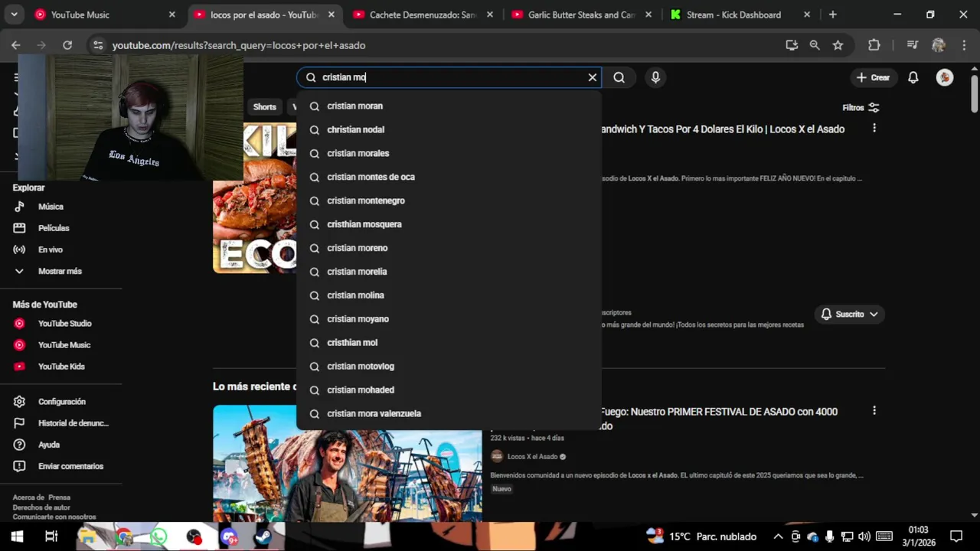Expand the Suscrito dropdown

(x=849, y=315)
